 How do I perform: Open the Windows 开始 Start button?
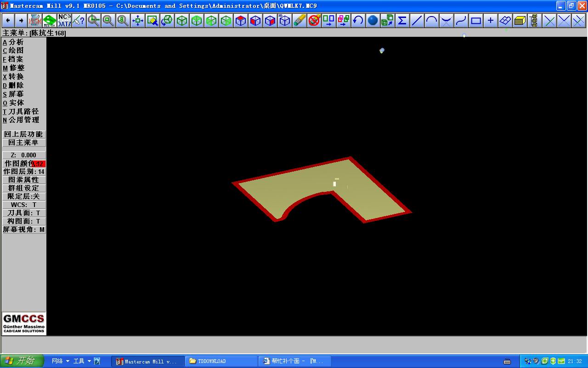click(22, 361)
